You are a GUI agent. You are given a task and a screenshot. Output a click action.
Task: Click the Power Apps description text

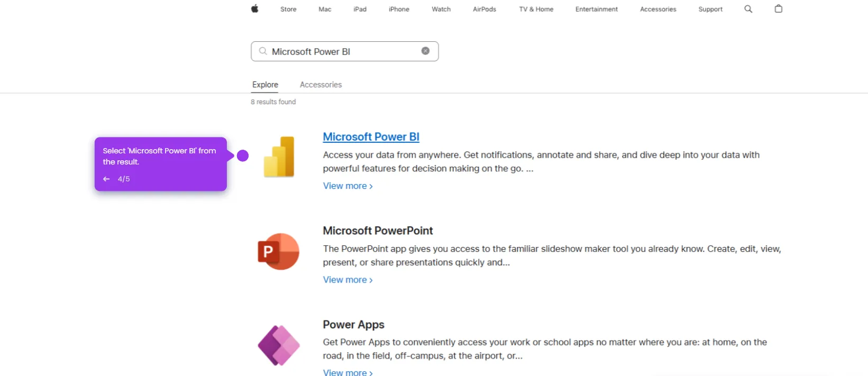tap(545, 349)
